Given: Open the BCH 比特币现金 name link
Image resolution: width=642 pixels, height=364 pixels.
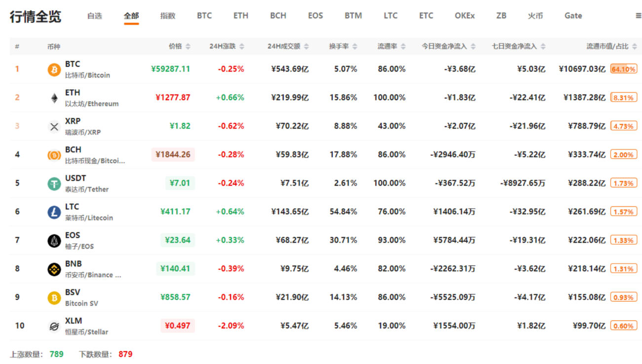Looking at the screenshot, I should pyautogui.click(x=95, y=160).
